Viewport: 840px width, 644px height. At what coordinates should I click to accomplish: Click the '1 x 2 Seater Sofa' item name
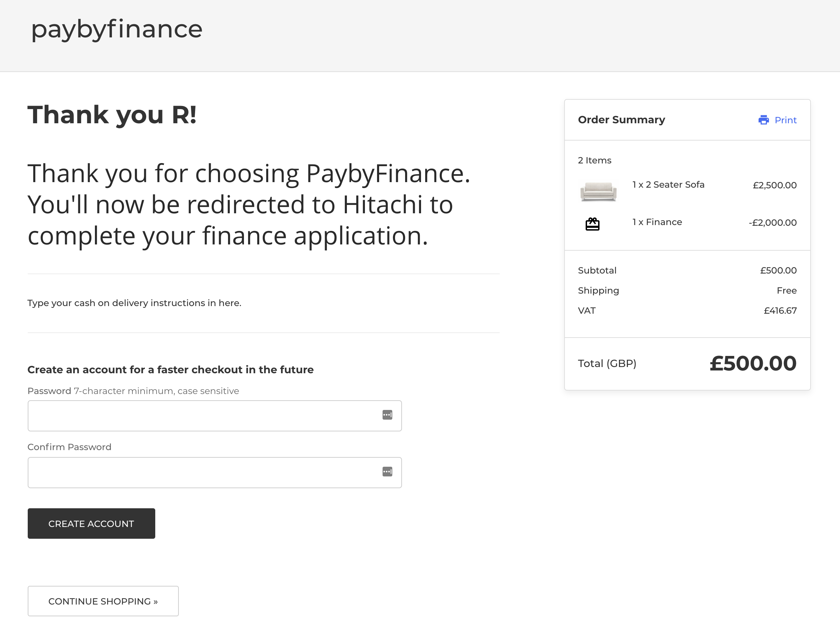668,185
